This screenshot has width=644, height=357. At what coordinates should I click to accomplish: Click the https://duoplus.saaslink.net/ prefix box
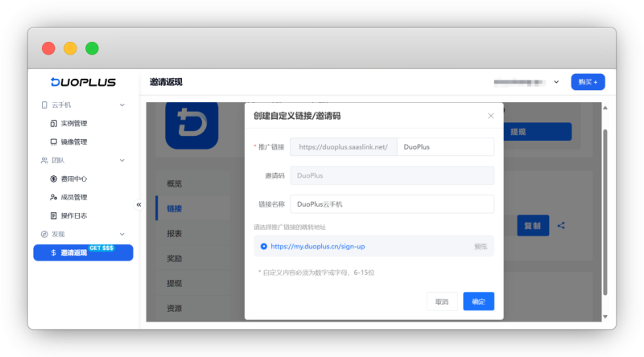click(x=344, y=147)
